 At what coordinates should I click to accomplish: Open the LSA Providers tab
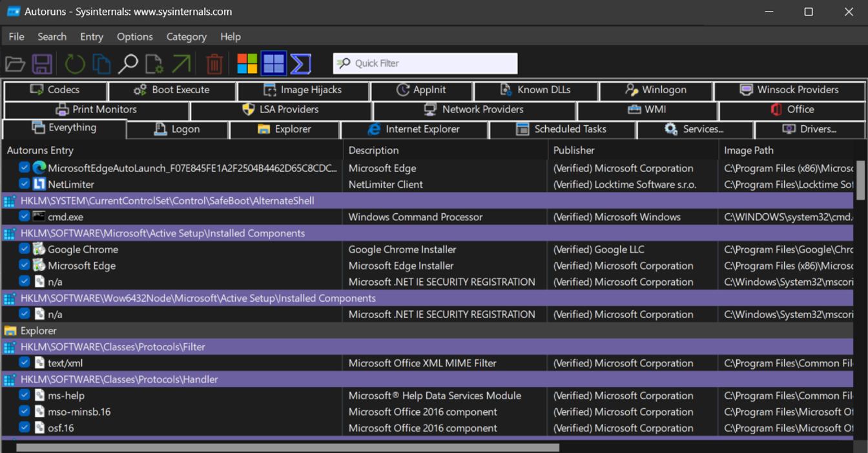click(x=280, y=109)
